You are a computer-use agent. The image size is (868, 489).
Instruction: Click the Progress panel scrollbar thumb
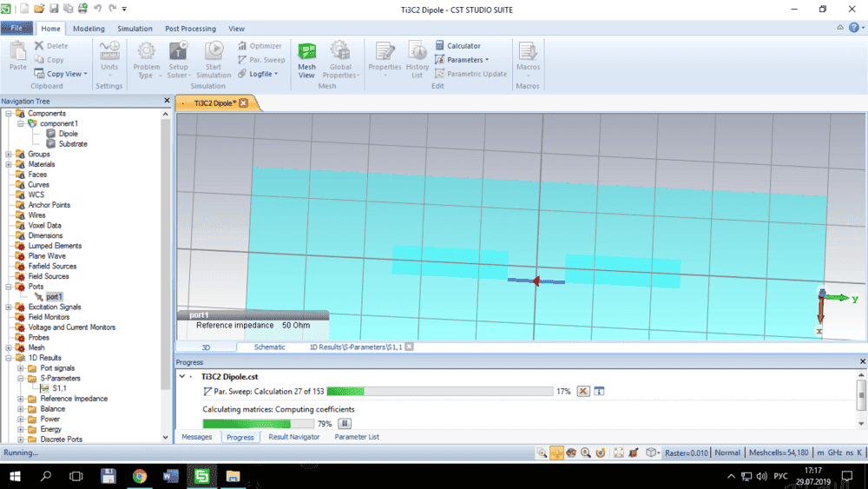[861, 395]
